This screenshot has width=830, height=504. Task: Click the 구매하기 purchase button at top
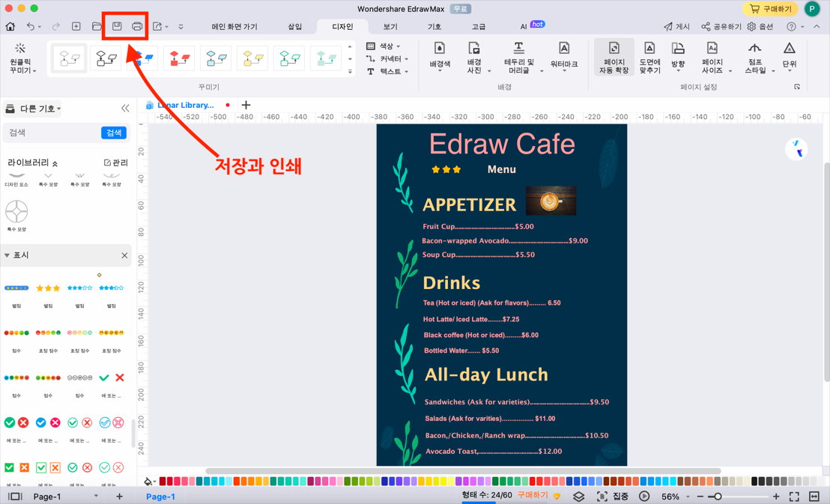click(770, 9)
